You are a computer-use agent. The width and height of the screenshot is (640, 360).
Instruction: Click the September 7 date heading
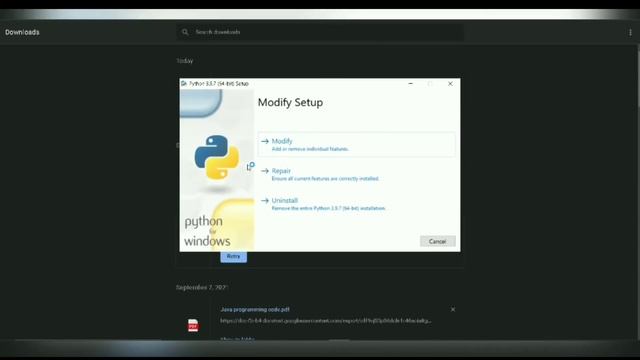tap(202, 287)
